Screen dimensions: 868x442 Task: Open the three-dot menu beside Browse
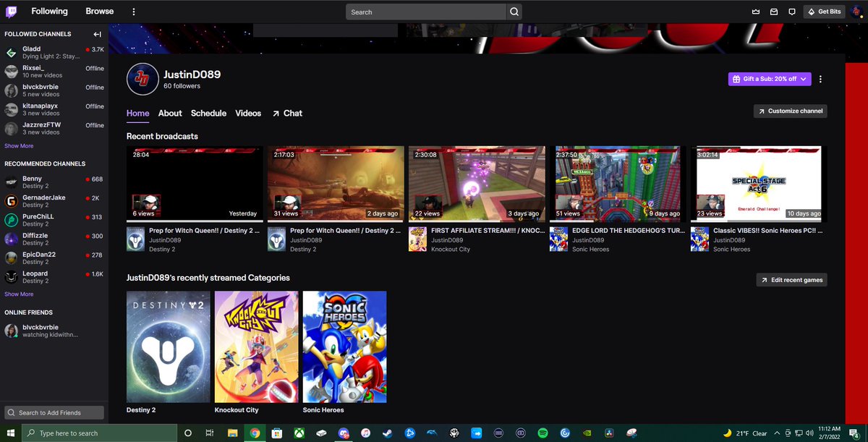point(133,12)
